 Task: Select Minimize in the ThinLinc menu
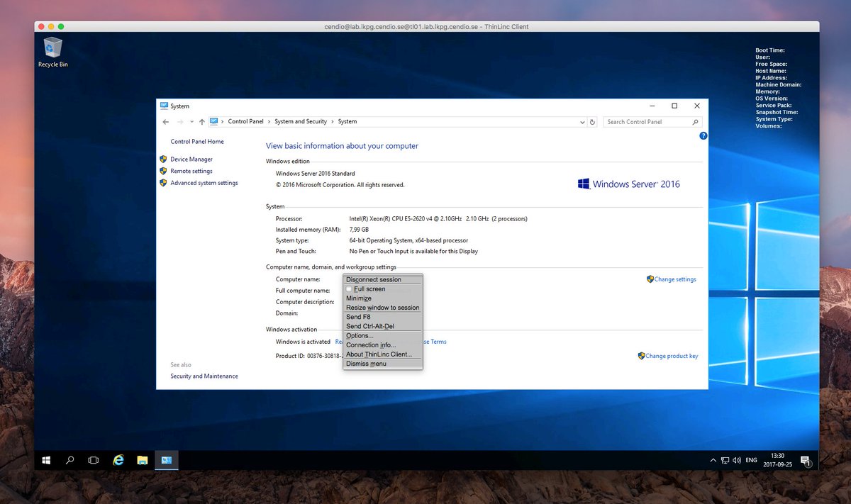[383, 298]
